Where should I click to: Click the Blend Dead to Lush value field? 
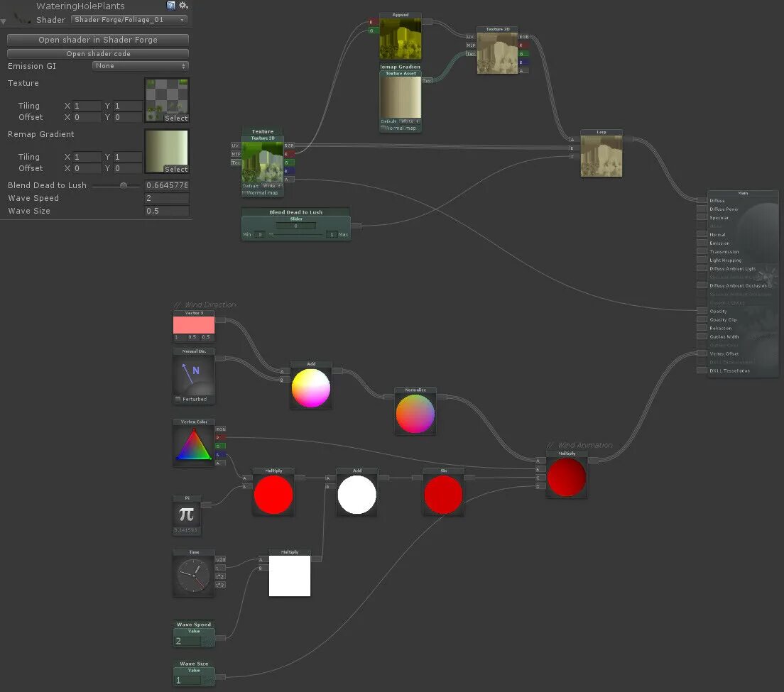pyautogui.click(x=166, y=185)
